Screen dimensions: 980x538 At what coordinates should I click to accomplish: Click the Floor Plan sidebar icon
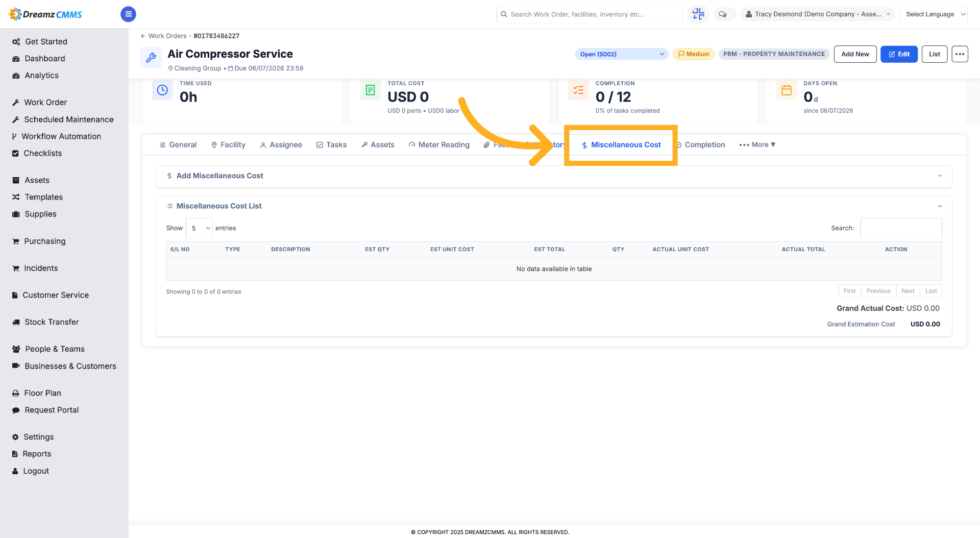tap(16, 393)
